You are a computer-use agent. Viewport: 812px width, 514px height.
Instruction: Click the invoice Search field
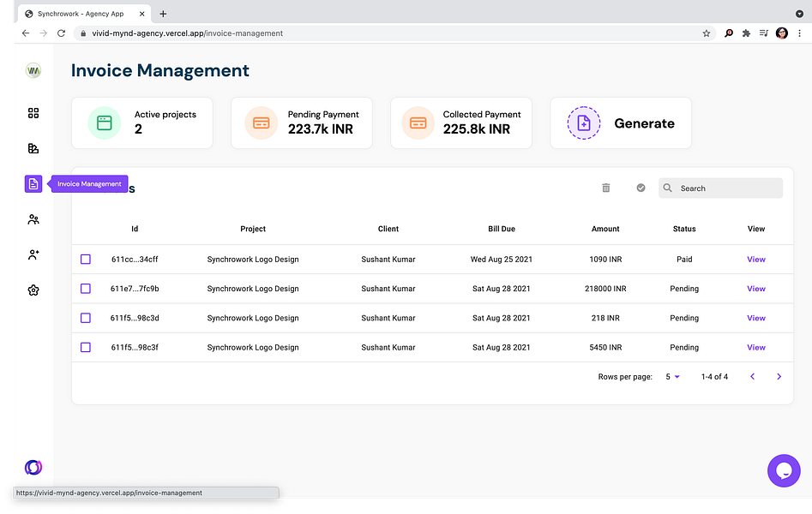[x=720, y=188]
